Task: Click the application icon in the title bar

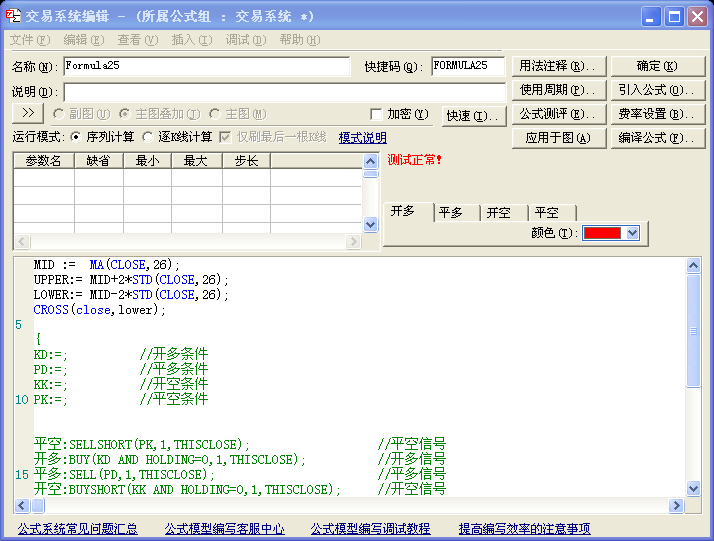Action: pos(13,16)
